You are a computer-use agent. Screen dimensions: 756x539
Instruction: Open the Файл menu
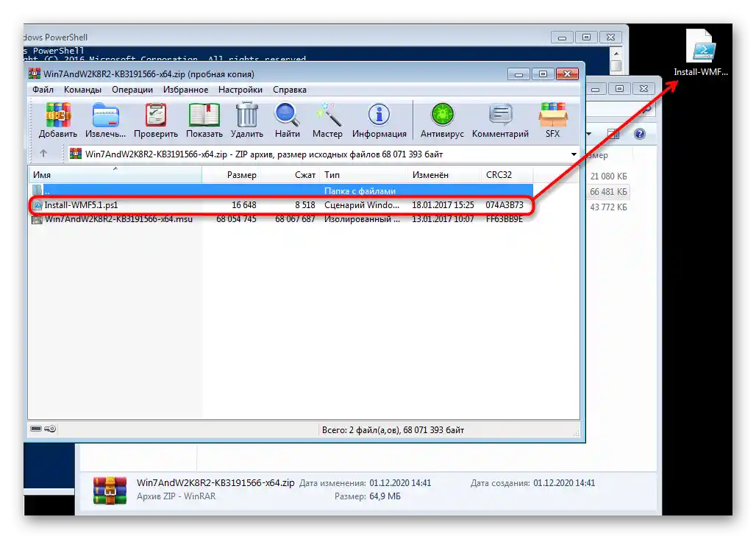click(x=43, y=90)
